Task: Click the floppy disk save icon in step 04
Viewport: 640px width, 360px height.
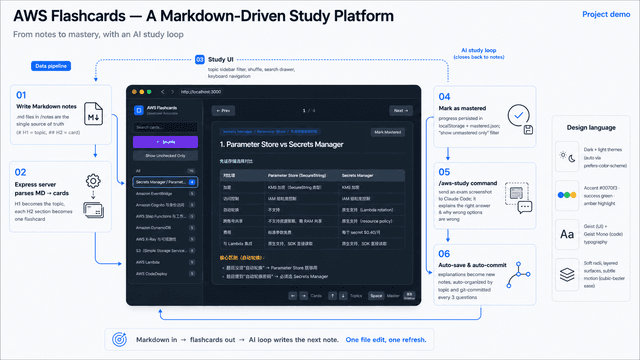Action: point(528,130)
